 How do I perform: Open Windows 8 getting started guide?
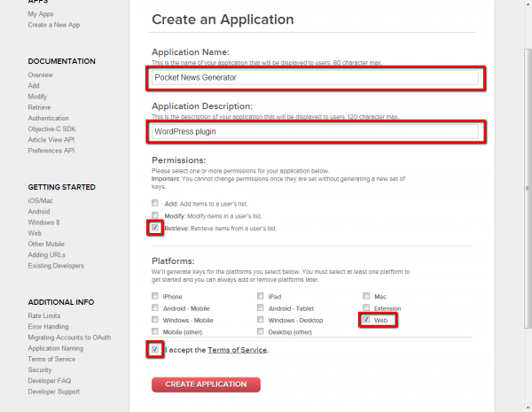(43, 222)
